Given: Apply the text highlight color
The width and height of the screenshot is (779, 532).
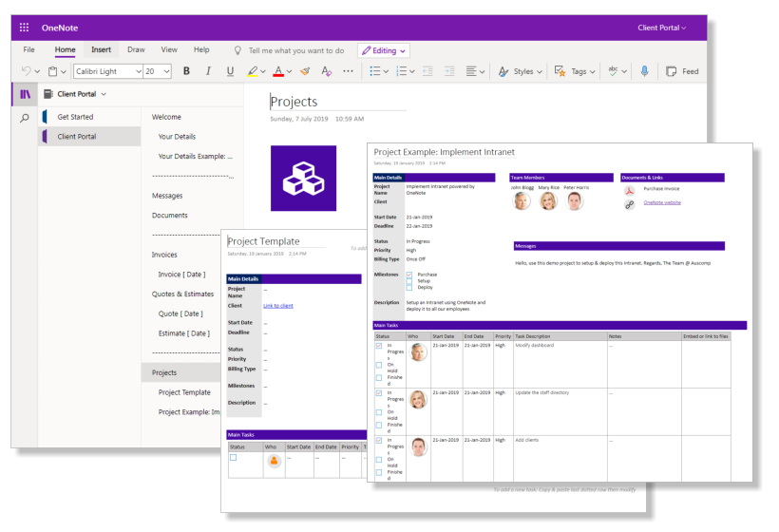Looking at the screenshot, I should pos(253,71).
